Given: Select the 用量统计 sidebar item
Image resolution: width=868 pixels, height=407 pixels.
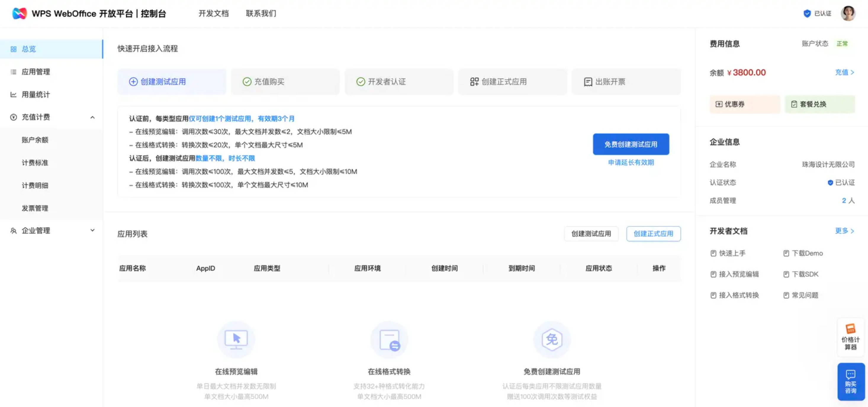Looking at the screenshot, I should point(36,95).
